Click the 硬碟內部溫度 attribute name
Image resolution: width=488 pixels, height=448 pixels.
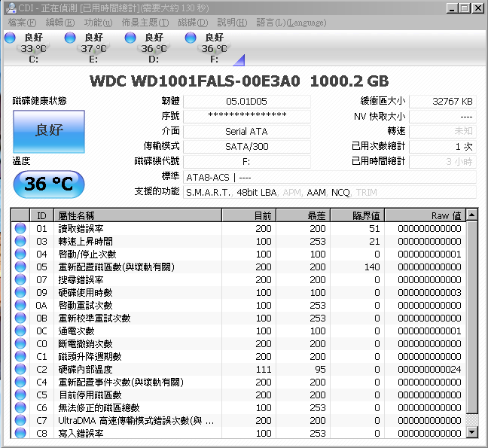[x=85, y=369]
